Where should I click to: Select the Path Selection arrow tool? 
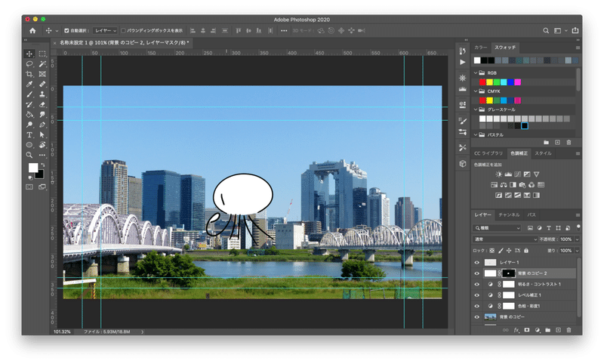point(42,135)
